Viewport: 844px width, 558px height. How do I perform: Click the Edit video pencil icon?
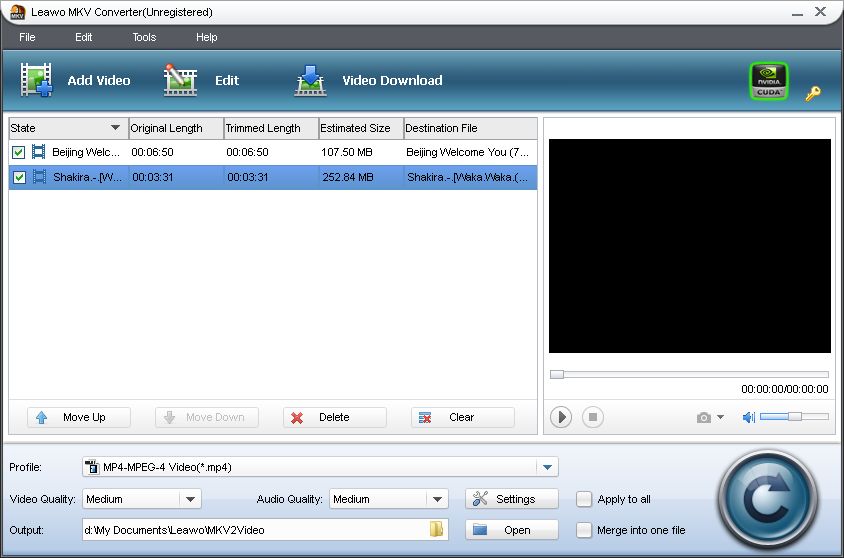tap(180, 80)
